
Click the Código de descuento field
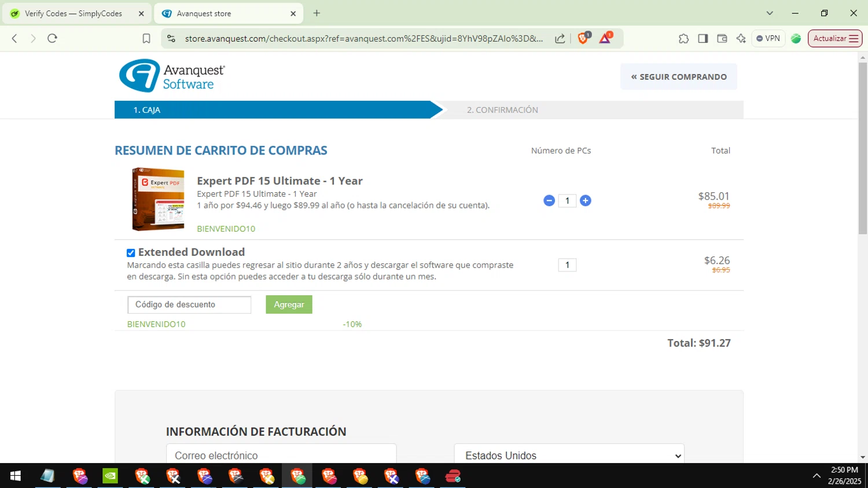[189, 304]
